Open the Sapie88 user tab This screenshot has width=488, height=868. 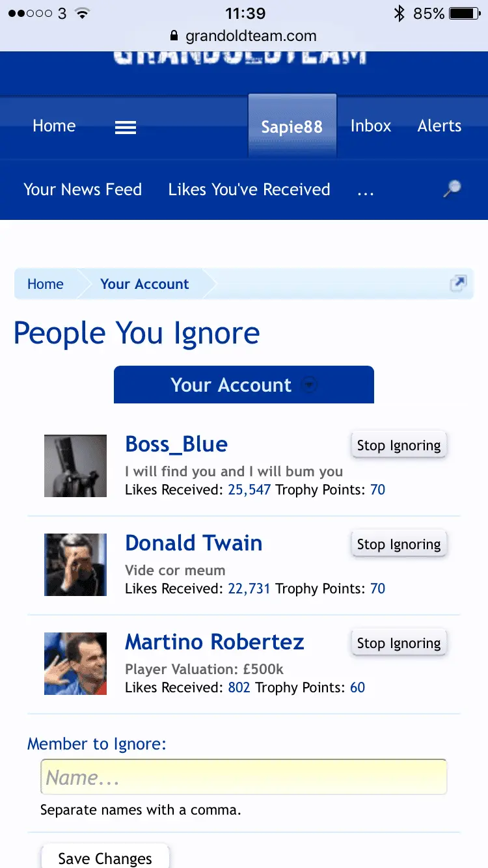coord(291,127)
